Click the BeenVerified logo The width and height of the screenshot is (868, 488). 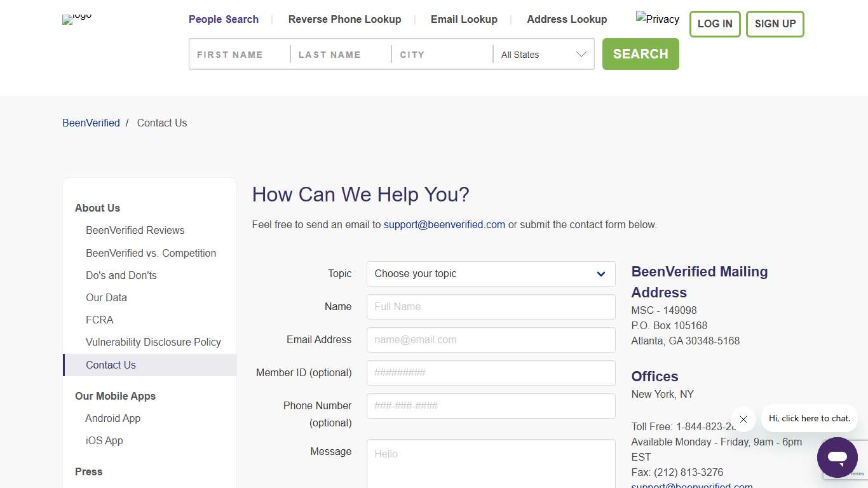(x=76, y=19)
